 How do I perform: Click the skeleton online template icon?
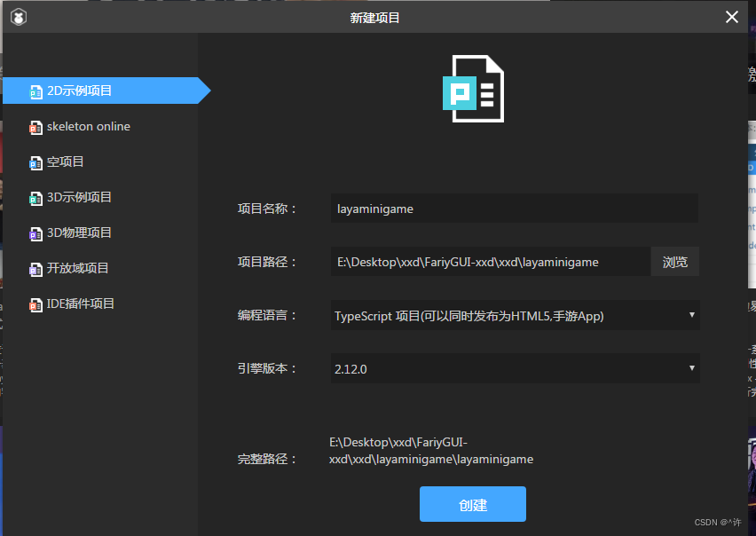point(35,127)
